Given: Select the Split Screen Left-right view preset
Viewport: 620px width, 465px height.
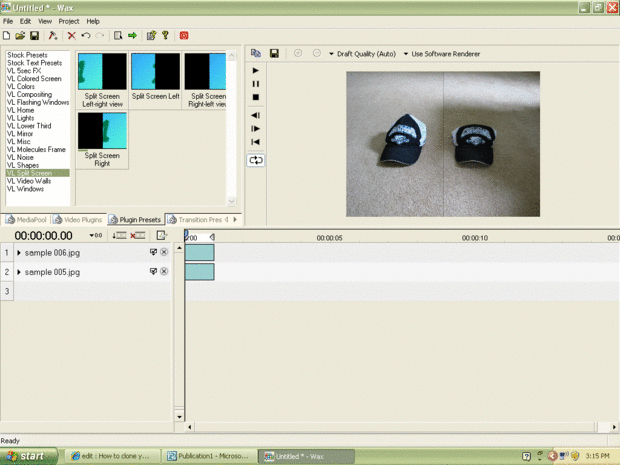Looking at the screenshot, I should point(102,80).
